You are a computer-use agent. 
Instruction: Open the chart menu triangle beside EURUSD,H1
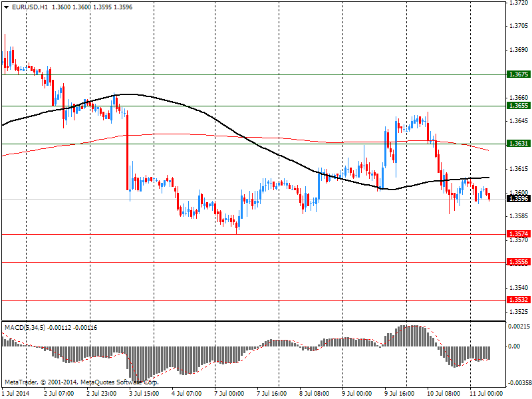[x=7, y=7]
